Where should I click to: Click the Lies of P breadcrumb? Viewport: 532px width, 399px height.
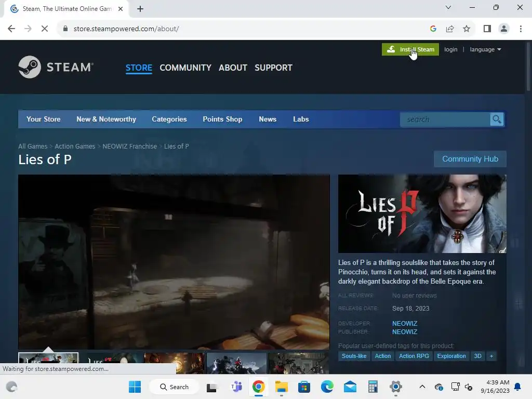click(177, 146)
